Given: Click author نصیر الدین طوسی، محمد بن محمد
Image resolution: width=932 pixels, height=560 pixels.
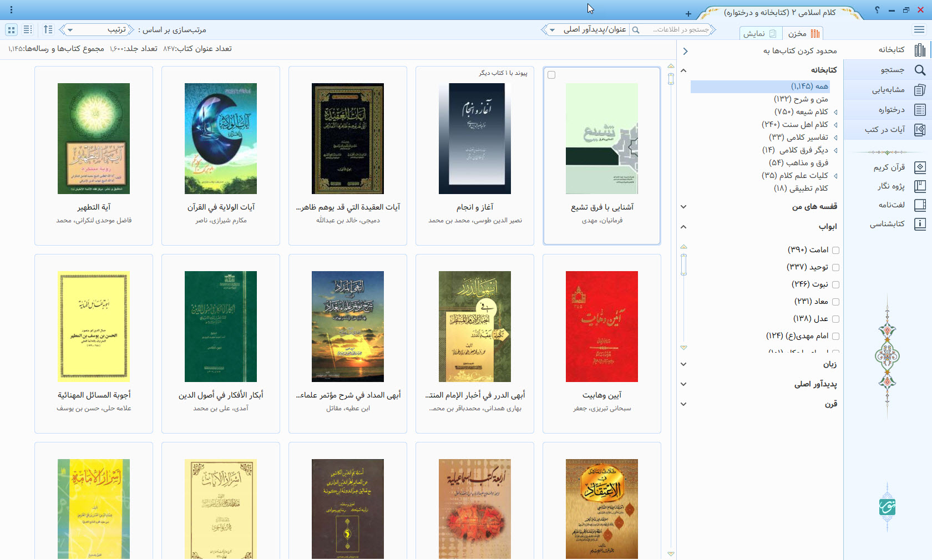Looking at the screenshot, I should (475, 221).
